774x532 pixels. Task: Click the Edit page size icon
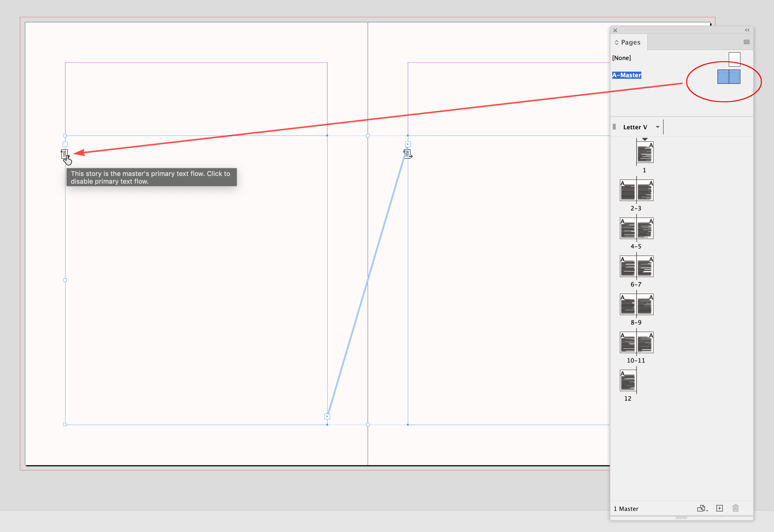tap(701, 508)
